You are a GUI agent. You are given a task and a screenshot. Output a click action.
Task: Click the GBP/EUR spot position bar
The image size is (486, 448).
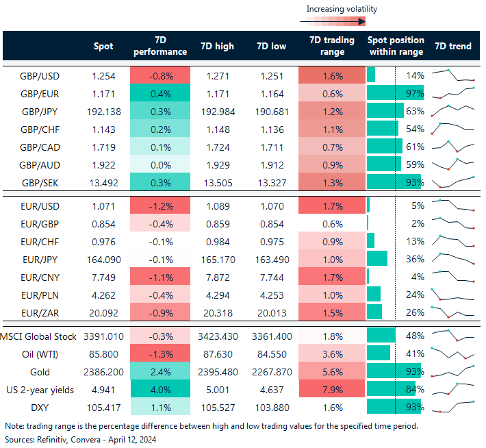coord(395,92)
